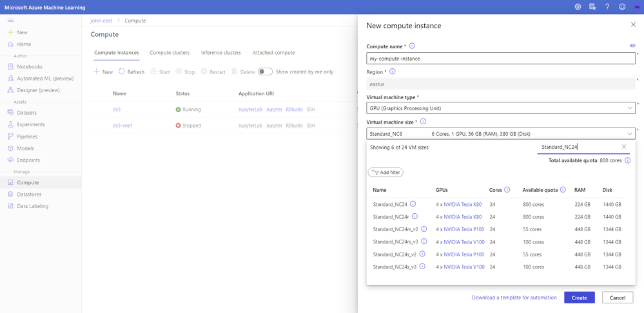644x313 pixels.
Task: Click the Cancel button
Action: [x=618, y=298]
